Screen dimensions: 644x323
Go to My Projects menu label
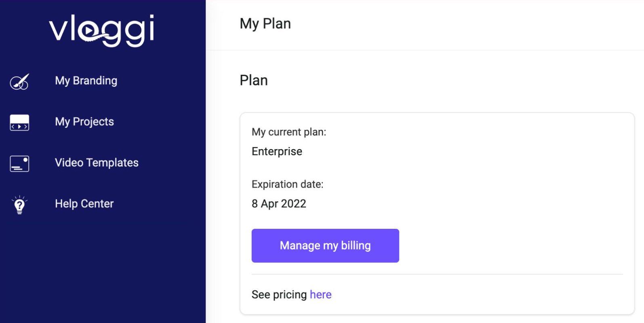tap(84, 122)
